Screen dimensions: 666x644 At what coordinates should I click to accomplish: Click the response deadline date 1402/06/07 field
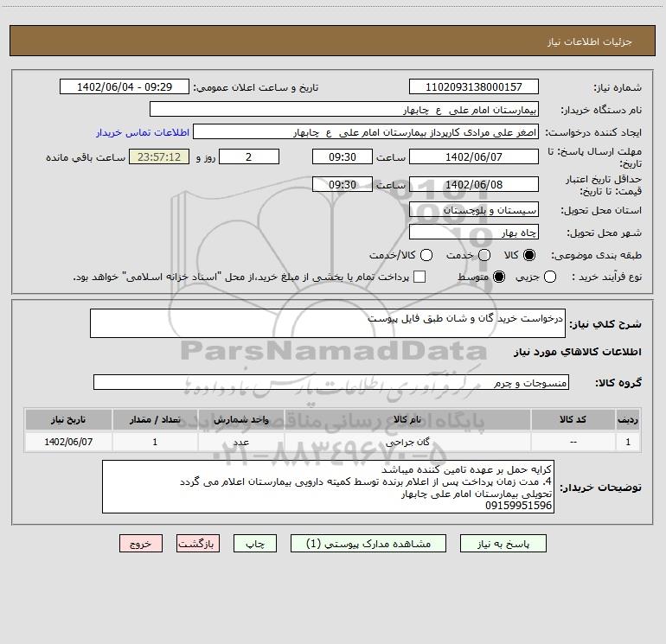(x=474, y=156)
